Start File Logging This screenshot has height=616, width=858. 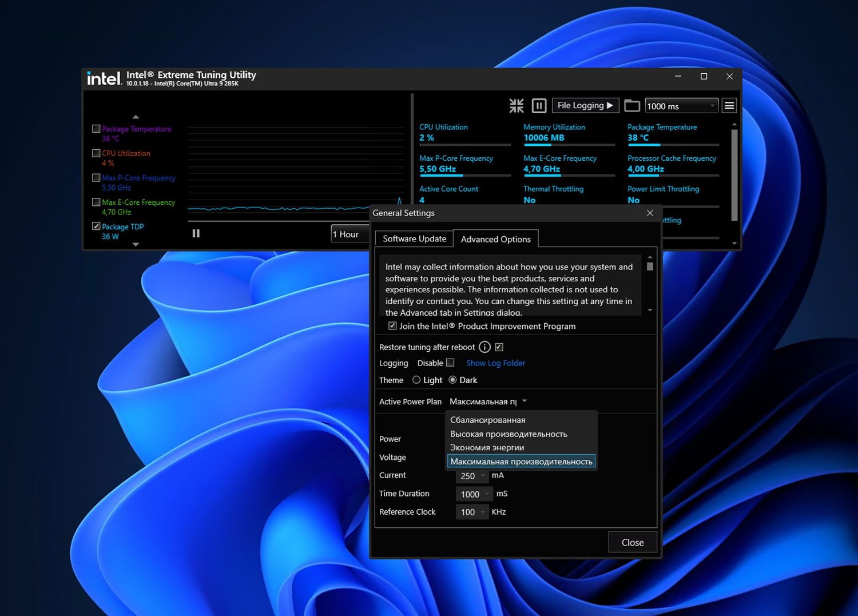585,106
